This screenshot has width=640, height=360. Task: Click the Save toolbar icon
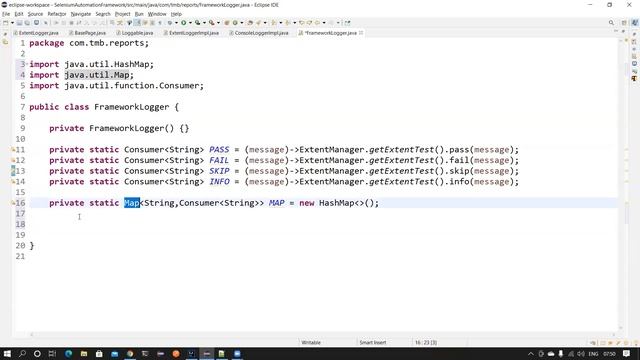click(x=20, y=23)
